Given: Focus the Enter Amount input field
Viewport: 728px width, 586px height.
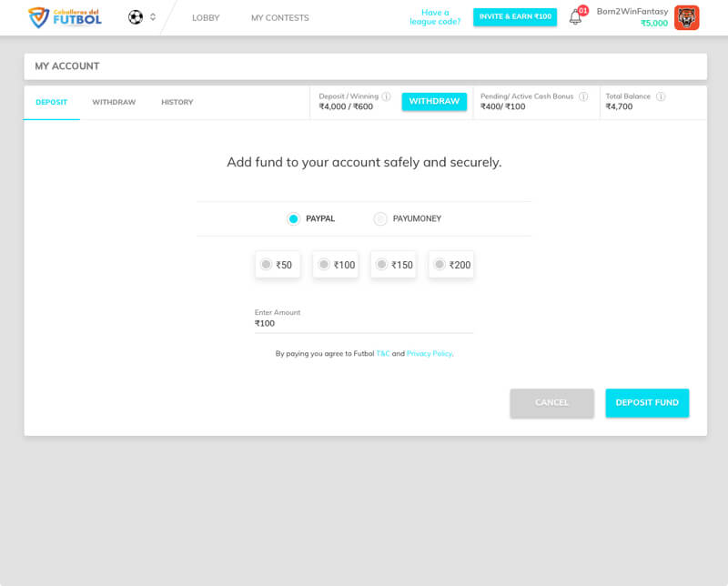Looking at the screenshot, I should [363, 323].
